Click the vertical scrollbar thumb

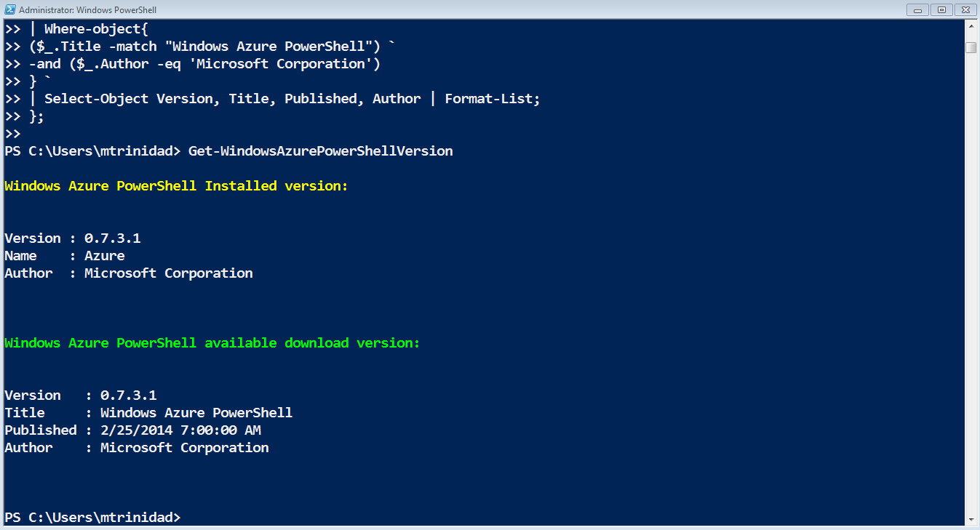[x=971, y=47]
